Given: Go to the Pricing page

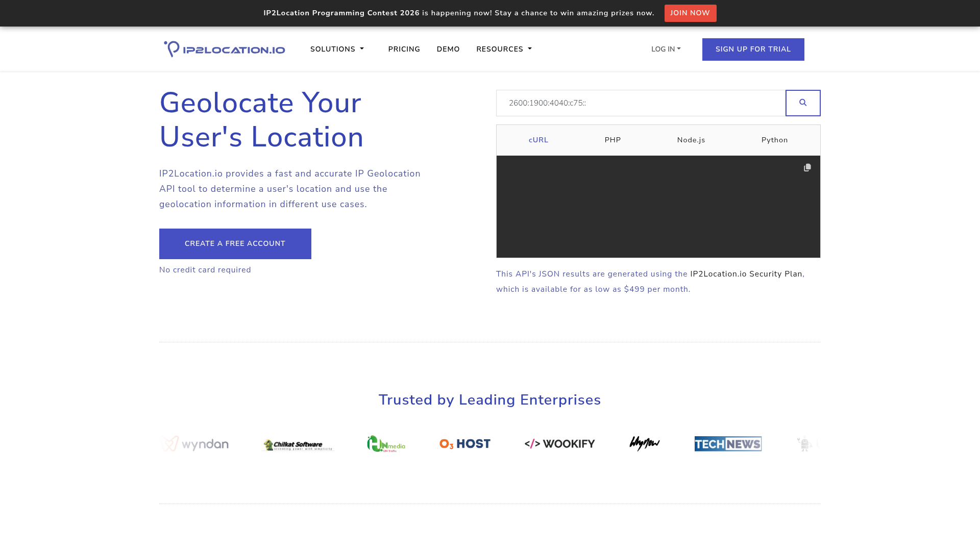Looking at the screenshot, I should [404, 49].
